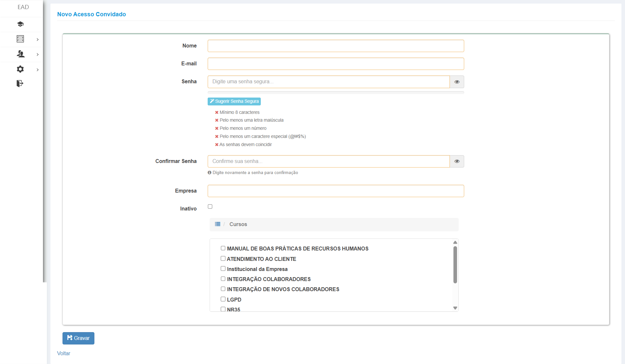
Task: Select the ATENDIMENTO AO CLIENTE course checkbox
Action: (x=223, y=259)
